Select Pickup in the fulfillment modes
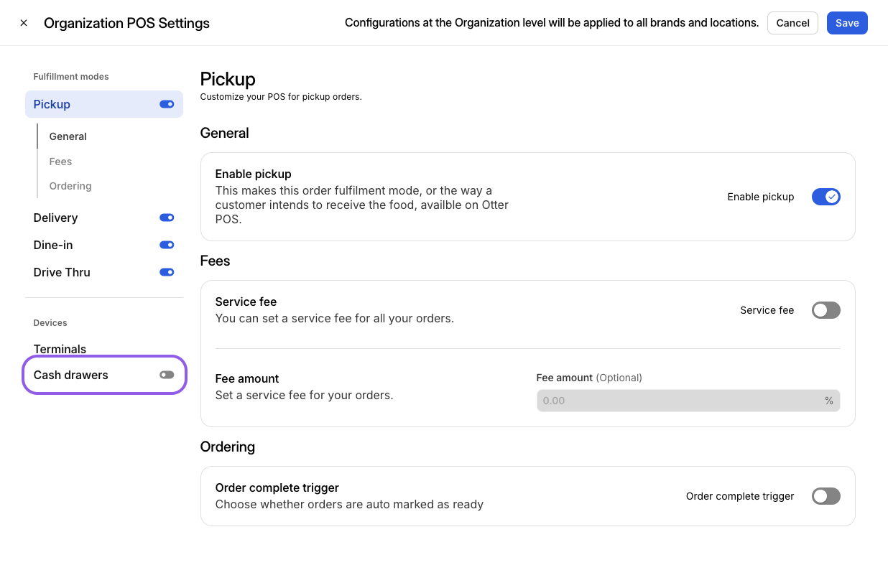 (52, 104)
